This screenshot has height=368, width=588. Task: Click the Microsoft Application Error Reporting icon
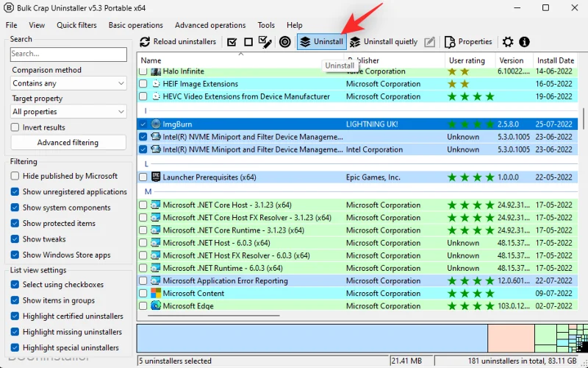[156, 280]
